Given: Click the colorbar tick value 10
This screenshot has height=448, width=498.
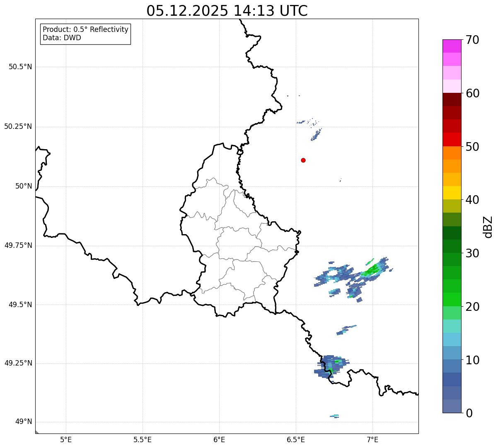Looking at the screenshot, I should (x=472, y=360).
